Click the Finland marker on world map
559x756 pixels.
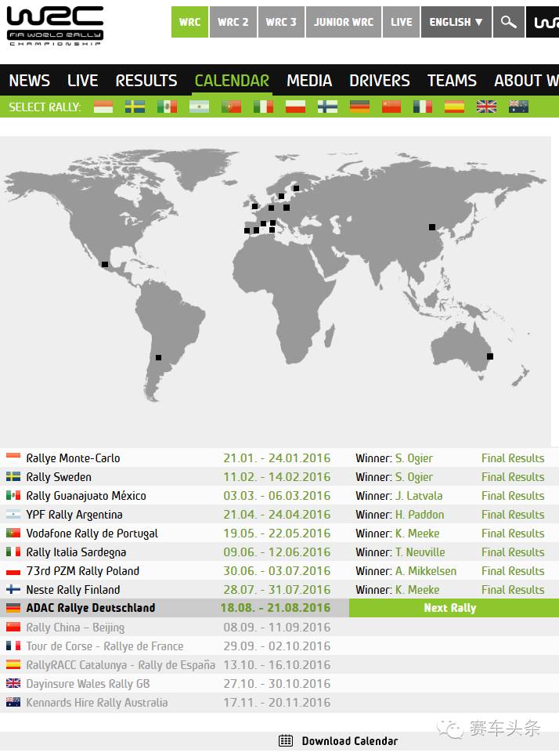297,189
